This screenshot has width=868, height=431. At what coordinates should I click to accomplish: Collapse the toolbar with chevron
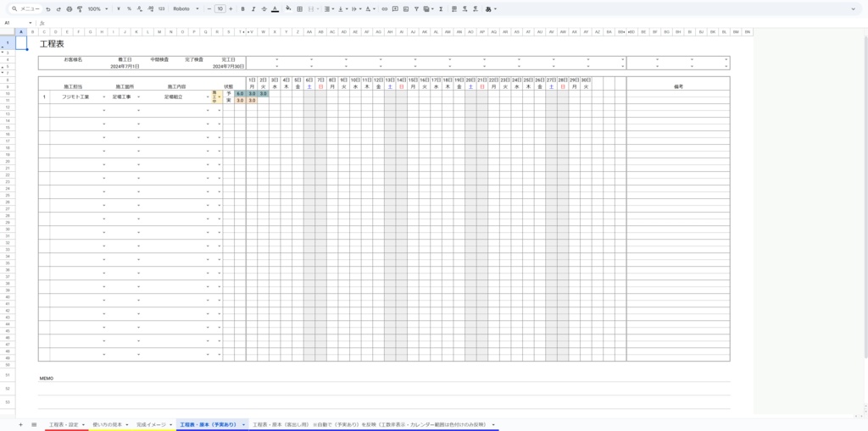853,8
